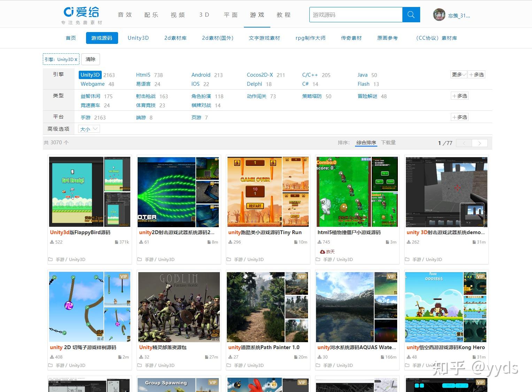This screenshot has width=532, height=392.
Task: Click the 清除 button
Action: pyautogui.click(x=91, y=59)
